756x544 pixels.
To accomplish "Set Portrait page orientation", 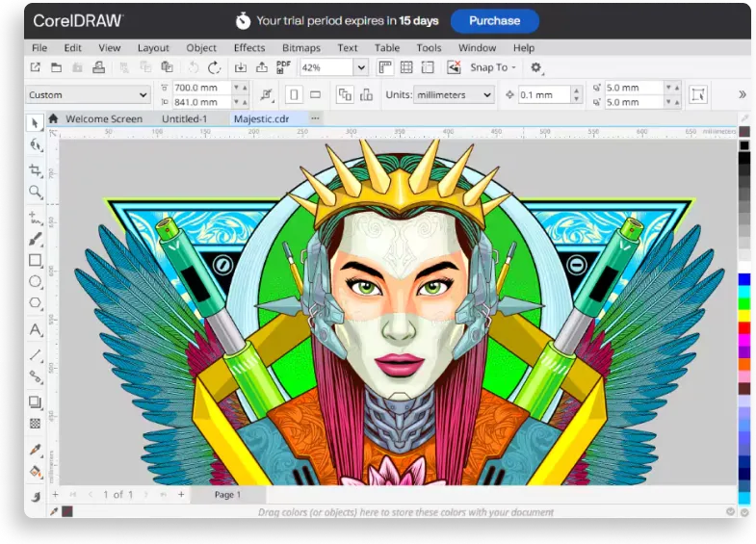I will click(x=294, y=95).
